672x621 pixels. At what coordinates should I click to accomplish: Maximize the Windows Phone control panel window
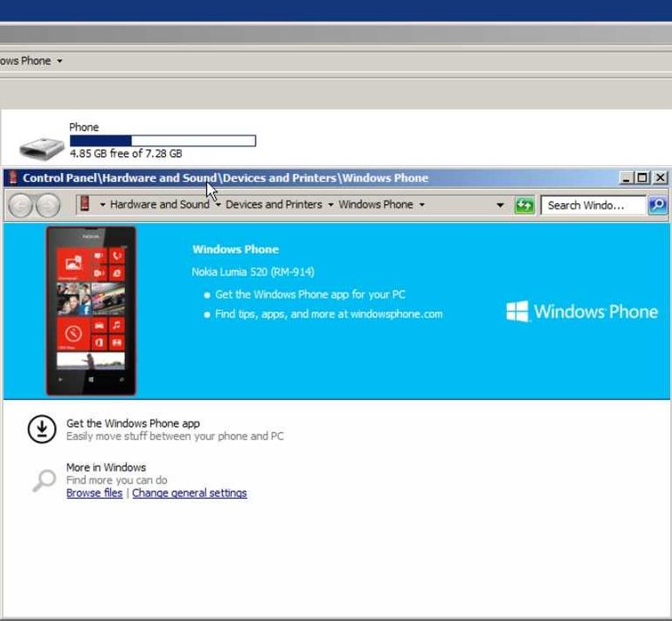pyautogui.click(x=643, y=177)
